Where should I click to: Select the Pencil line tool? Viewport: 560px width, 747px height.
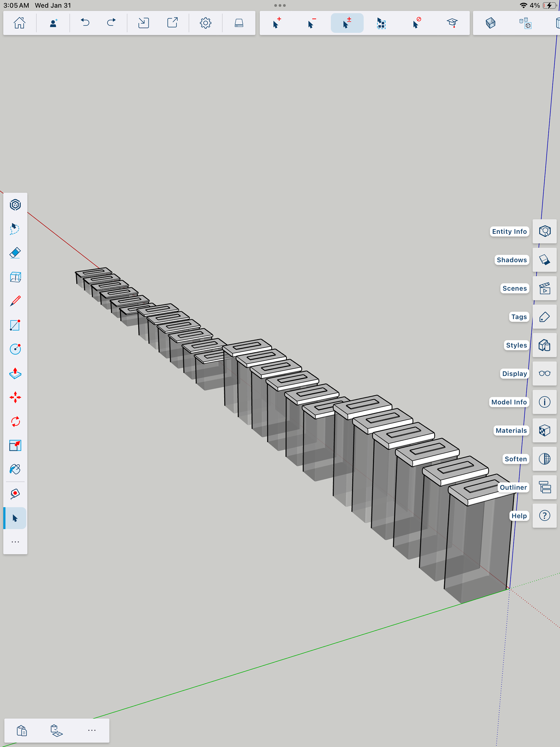click(15, 301)
